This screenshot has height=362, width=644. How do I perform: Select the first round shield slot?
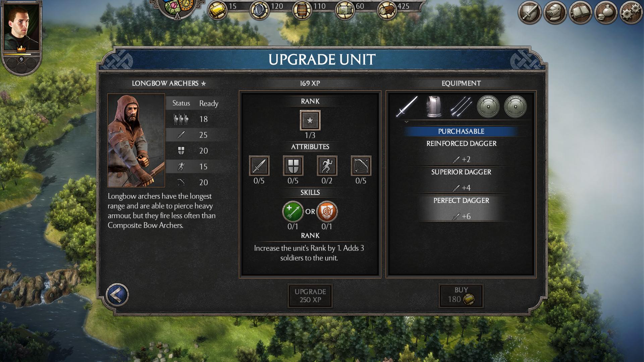[488, 107]
